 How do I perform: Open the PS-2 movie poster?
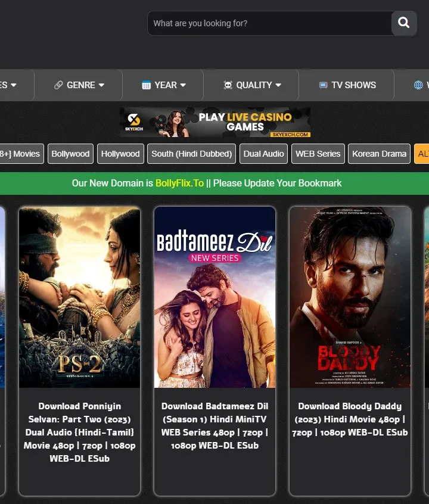pyautogui.click(x=79, y=297)
